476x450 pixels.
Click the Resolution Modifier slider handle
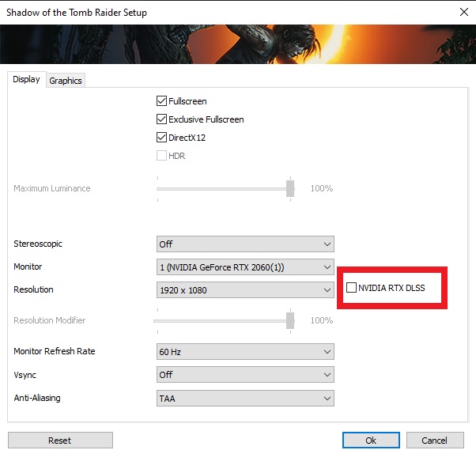[290, 320]
